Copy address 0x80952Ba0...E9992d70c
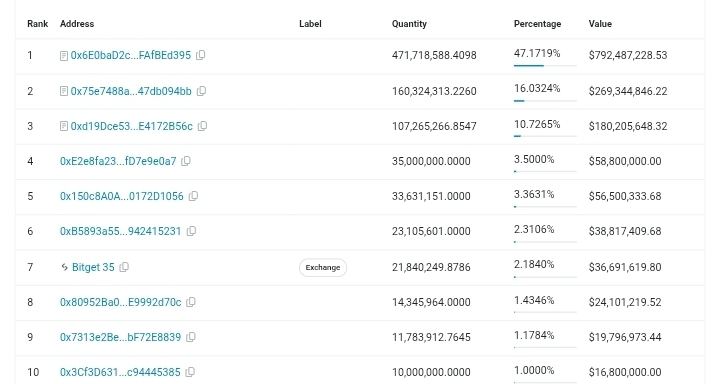The image size is (720, 384). point(191,302)
